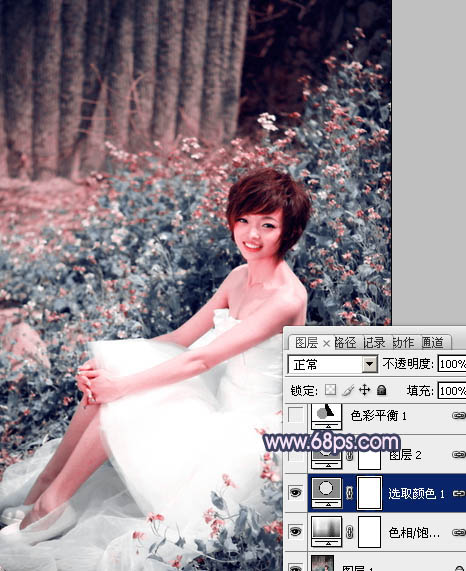This screenshot has height=571, width=466.
Task: Click the 色彩平衡 1 adjustment layer thumbnail
Action: tap(327, 416)
